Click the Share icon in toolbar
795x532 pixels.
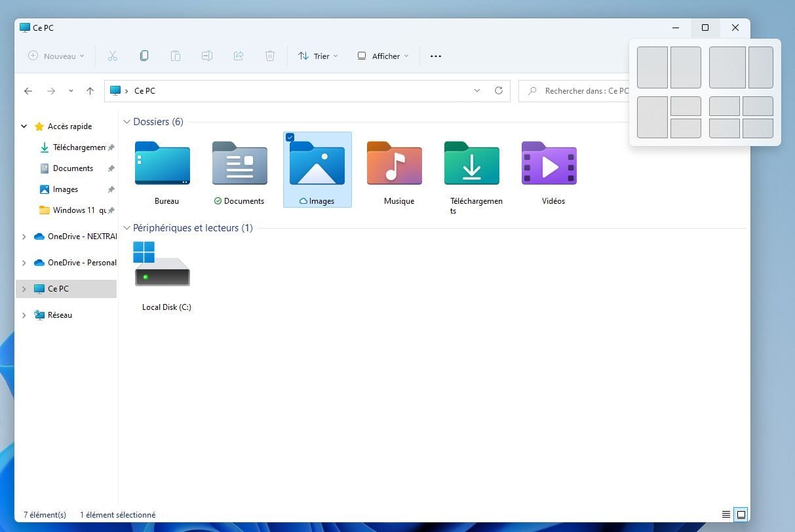[239, 56]
